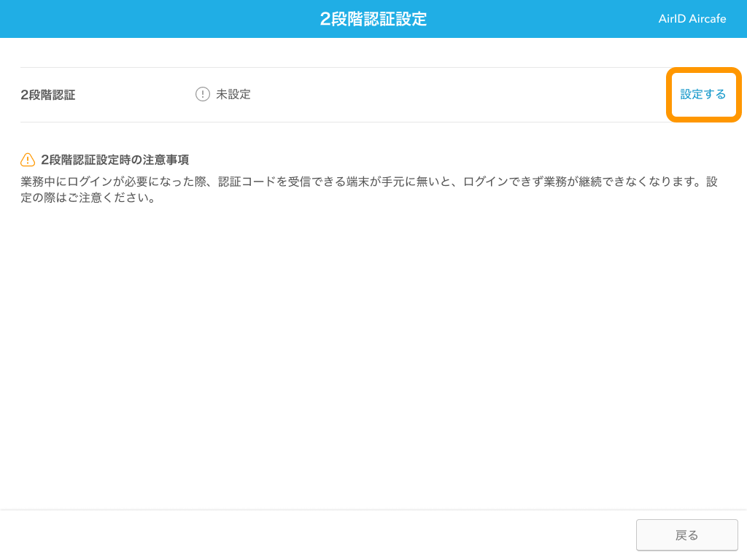This screenshot has height=560, width=747.
Task: Click inside the 2段階認証 settings row
Action: (365, 94)
